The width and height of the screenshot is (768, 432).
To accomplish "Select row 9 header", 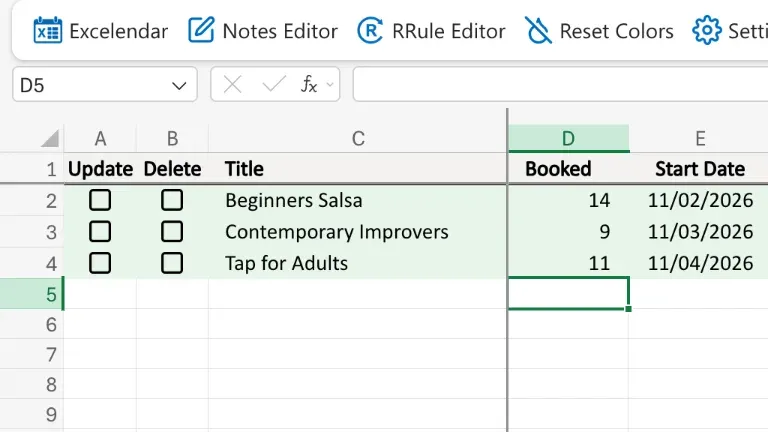I will point(32,414).
